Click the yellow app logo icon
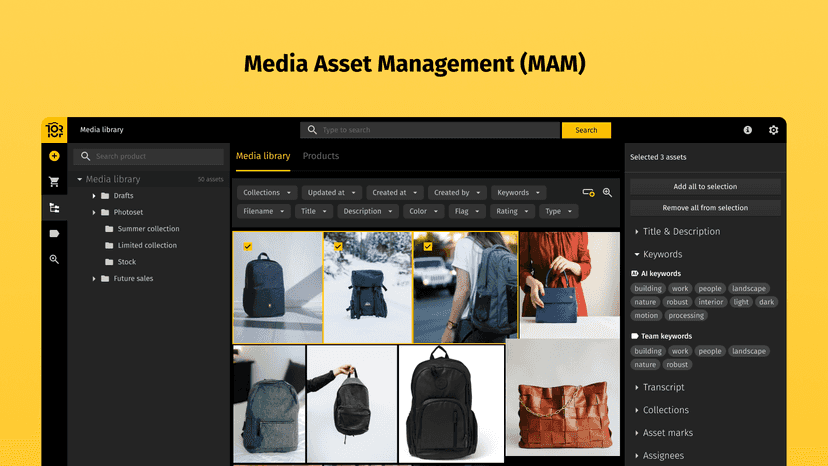Image resolution: width=828 pixels, height=466 pixels. [x=54, y=130]
